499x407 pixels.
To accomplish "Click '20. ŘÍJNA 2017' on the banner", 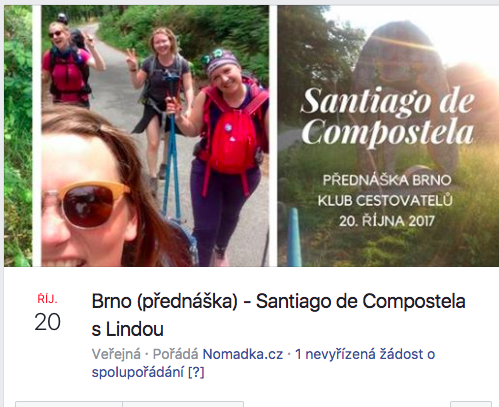I will 387,221.
